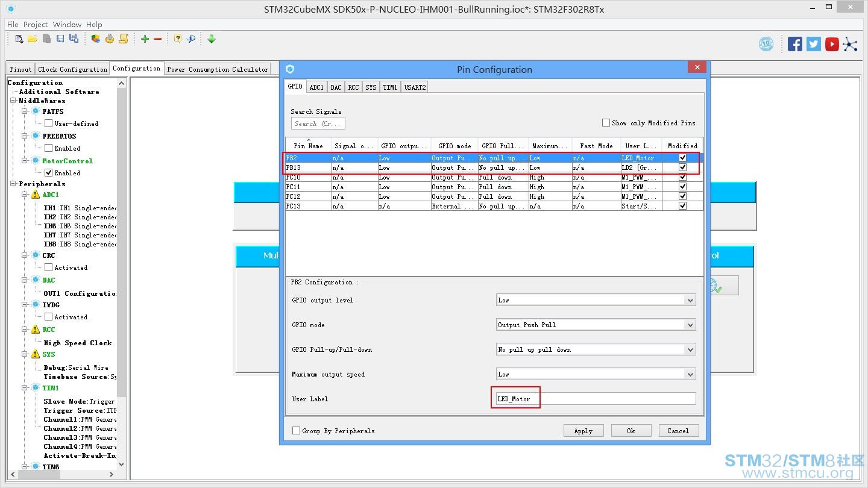This screenshot has width=868, height=488.
Task: Click the ADC1 warning triangle icon
Action: coord(35,195)
